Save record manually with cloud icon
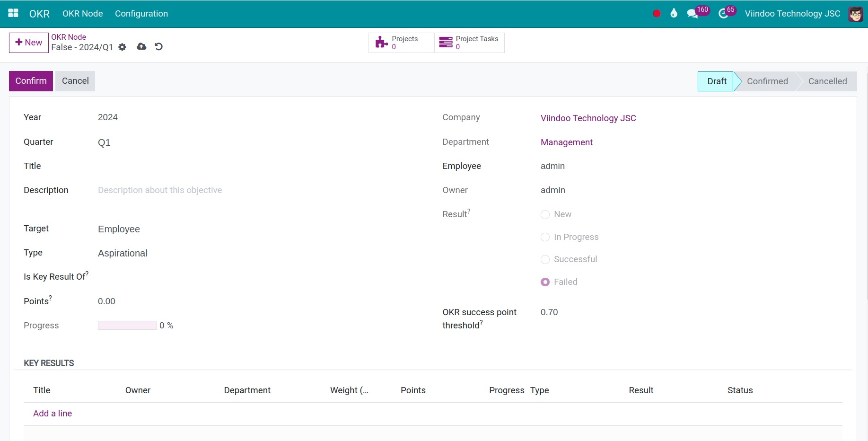This screenshot has width=868, height=441. point(141,46)
